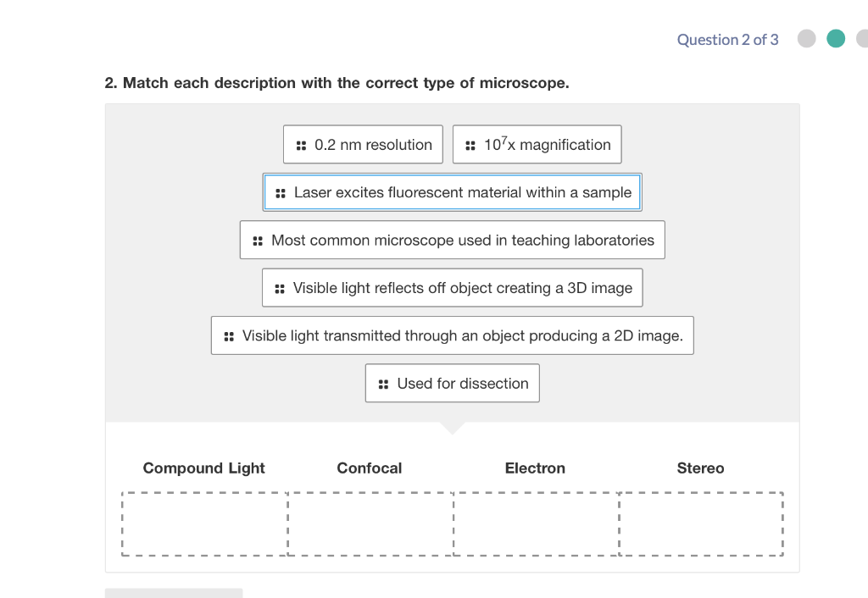Click the grip icon on the 2D image card
Screen dimensions: 868x598
228,335
